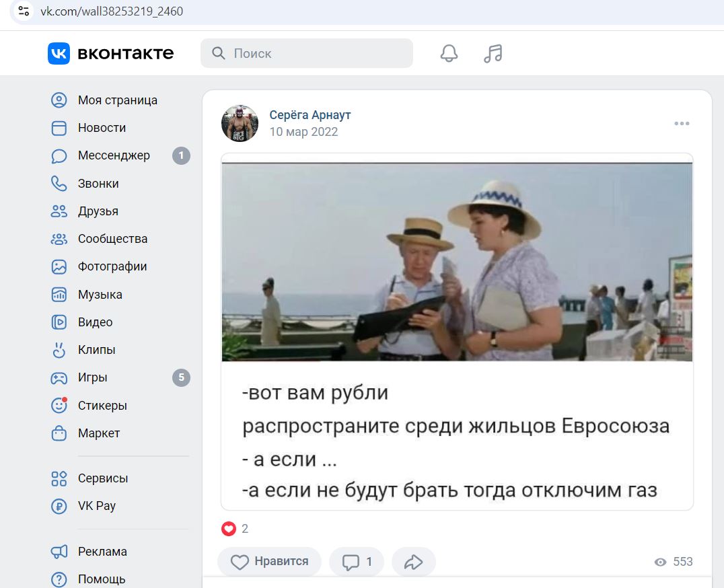Click the Видео sidebar icon

(59, 322)
